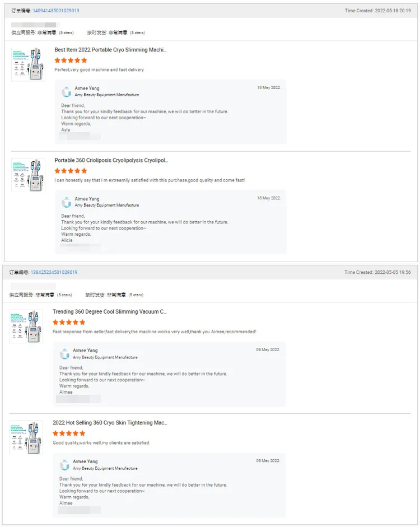Click star rating under Portable 360 Crioliposis review
420x527 pixels.
[71, 171]
